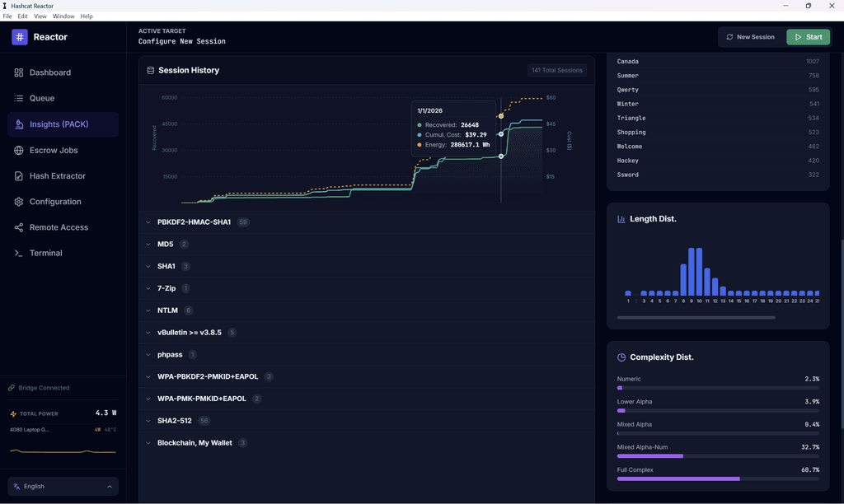Click the 141 Total Sessions badge

coord(556,70)
